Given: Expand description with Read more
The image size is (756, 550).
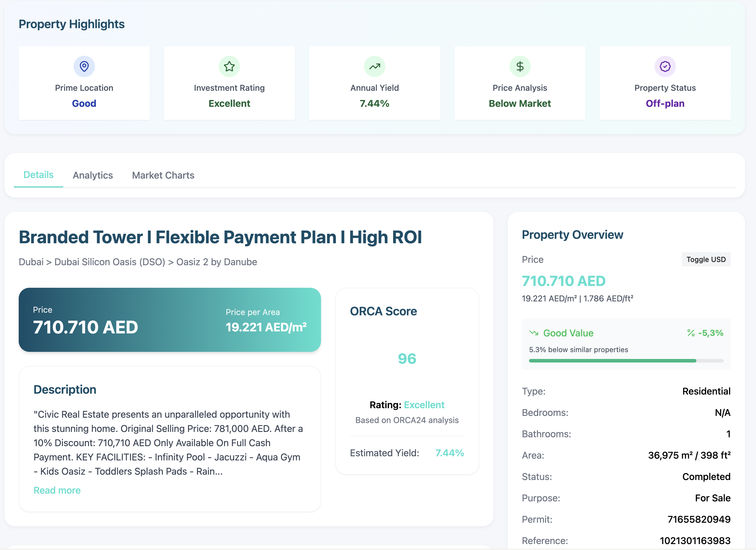Looking at the screenshot, I should click(x=57, y=490).
